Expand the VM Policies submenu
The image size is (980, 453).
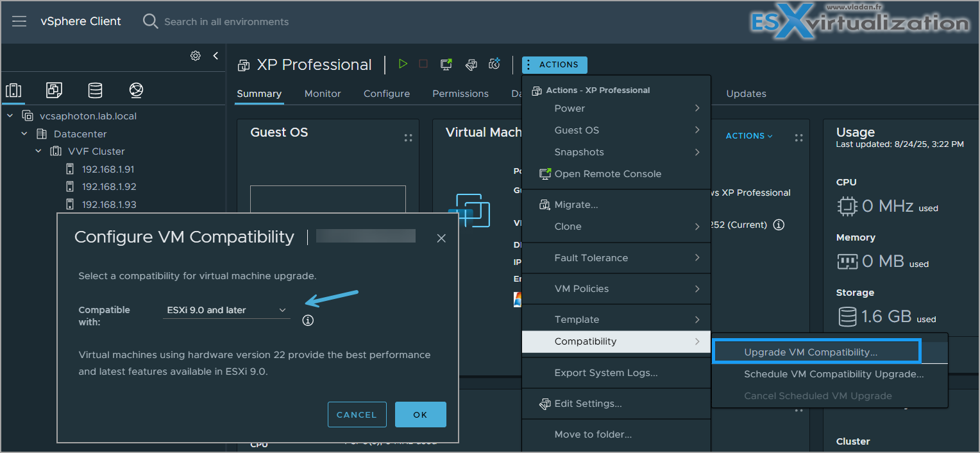616,289
